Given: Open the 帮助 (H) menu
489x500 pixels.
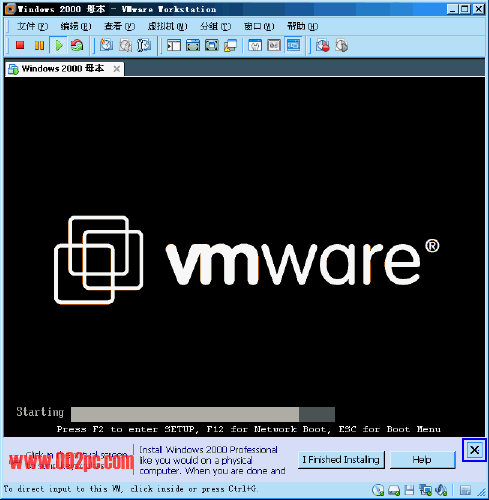Looking at the screenshot, I should click(x=302, y=26).
